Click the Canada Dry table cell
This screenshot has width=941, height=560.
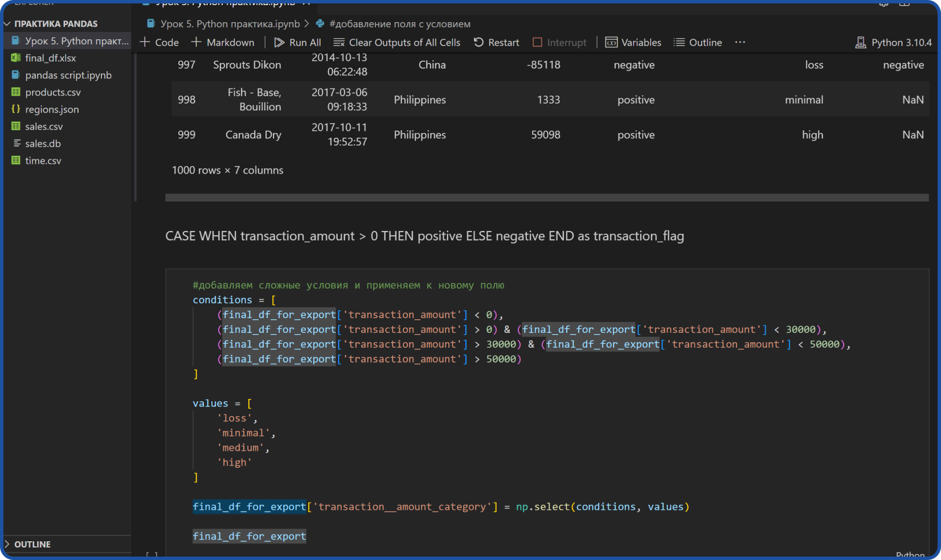(253, 135)
